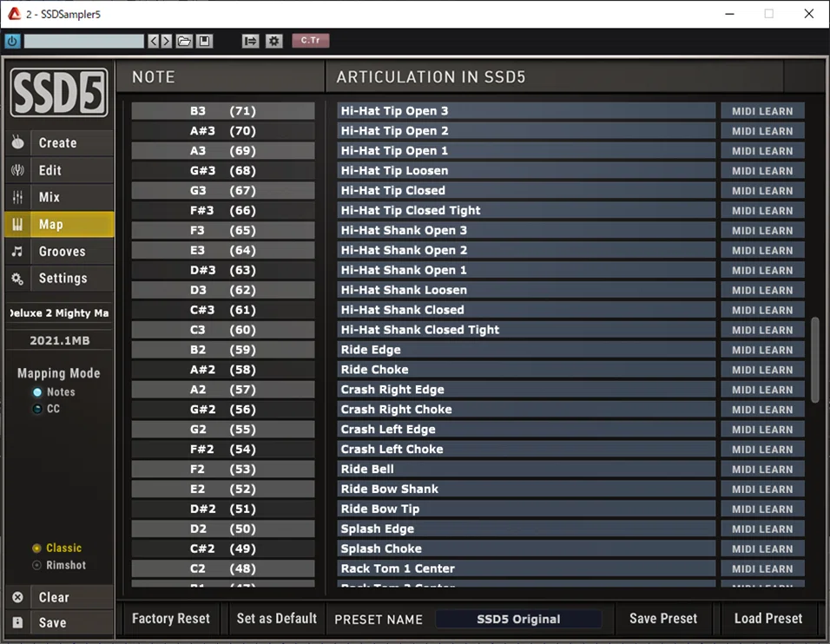The image size is (830, 644).
Task: Click MIDI LEARN for Splash Choke
Action: coord(762,549)
